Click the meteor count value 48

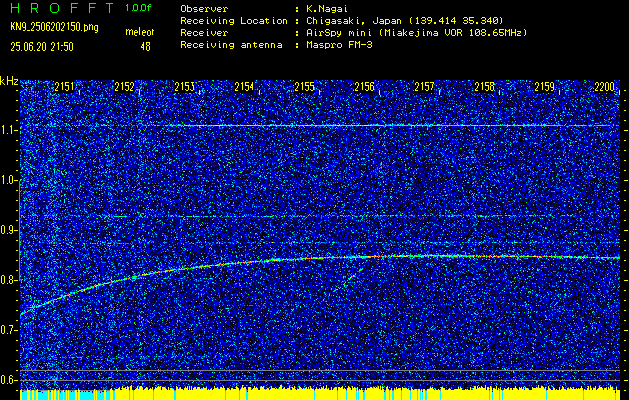[145, 47]
